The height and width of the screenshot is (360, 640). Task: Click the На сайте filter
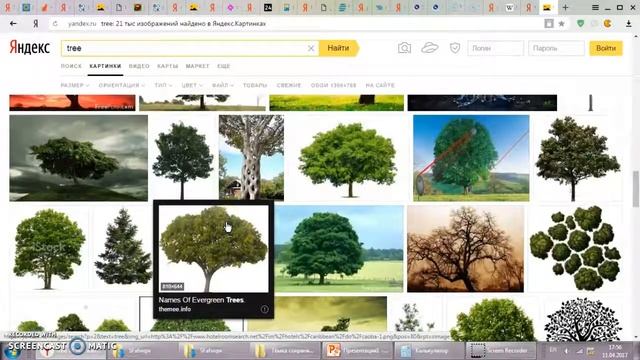[x=380, y=85]
